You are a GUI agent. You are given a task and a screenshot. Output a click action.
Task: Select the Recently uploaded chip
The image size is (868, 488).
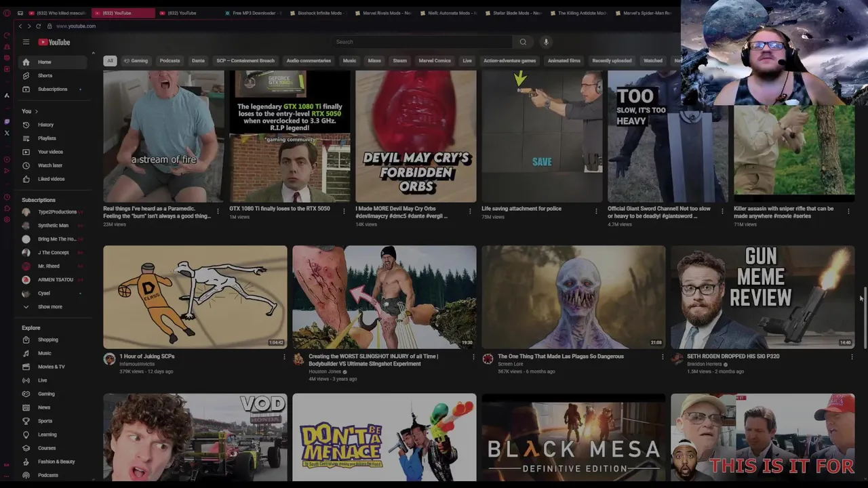tap(612, 61)
